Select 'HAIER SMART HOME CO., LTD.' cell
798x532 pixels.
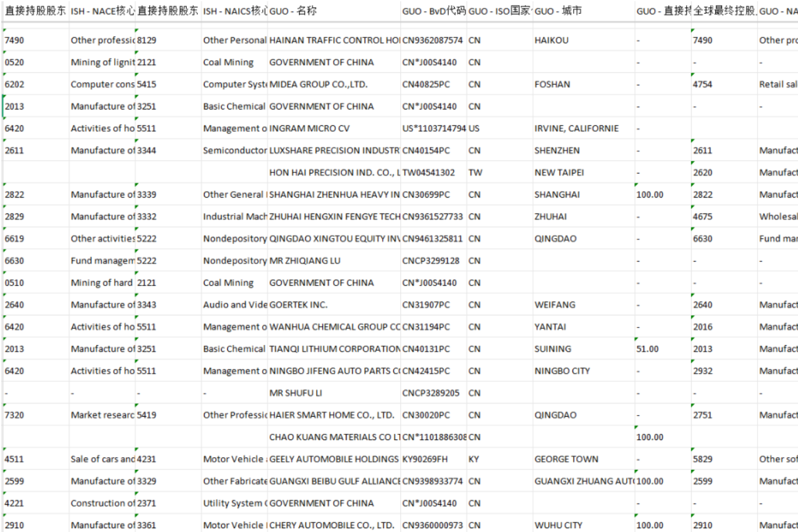334,415
